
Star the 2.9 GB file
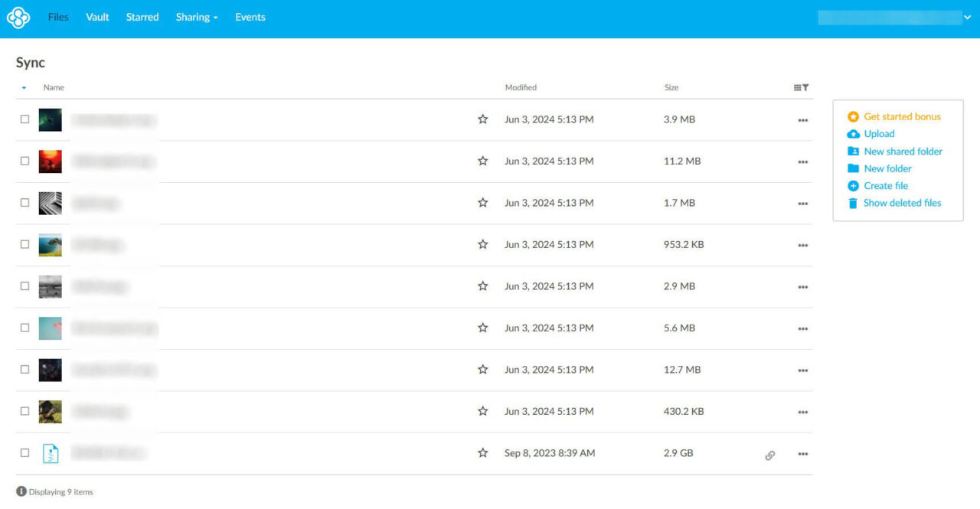tap(482, 452)
